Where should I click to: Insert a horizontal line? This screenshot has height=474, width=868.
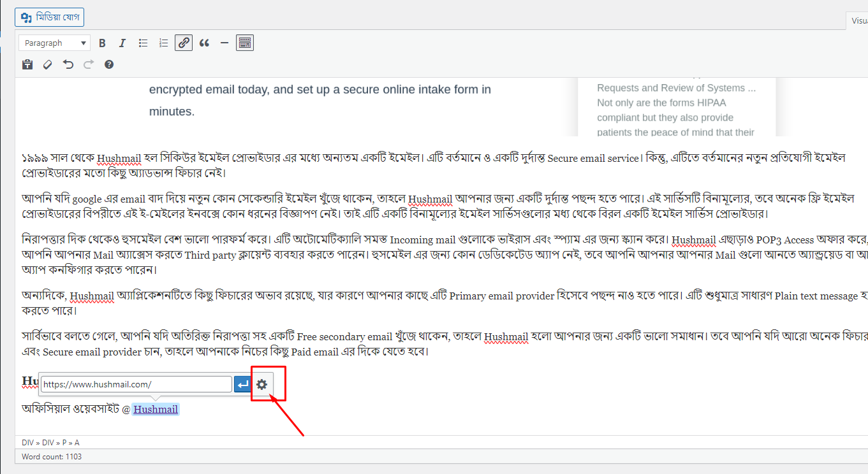tap(224, 42)
